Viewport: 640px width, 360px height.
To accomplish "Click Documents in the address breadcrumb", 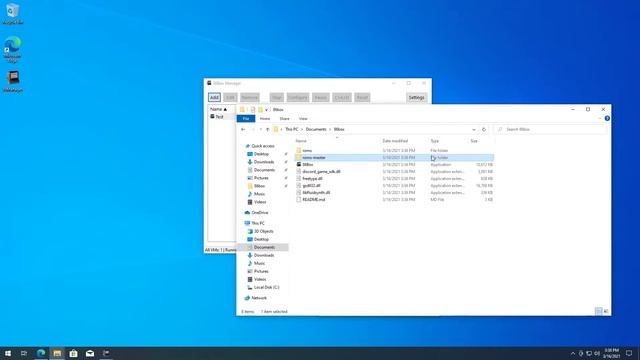I will [316, 129].
